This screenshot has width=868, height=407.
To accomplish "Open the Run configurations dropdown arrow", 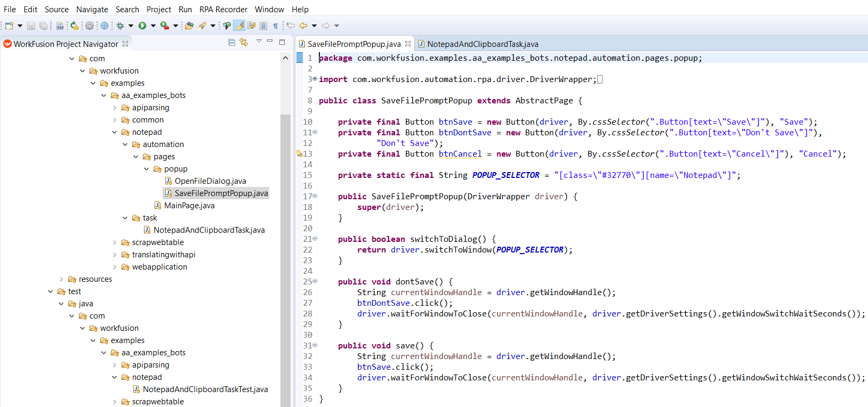I will [x=153, y=26].
